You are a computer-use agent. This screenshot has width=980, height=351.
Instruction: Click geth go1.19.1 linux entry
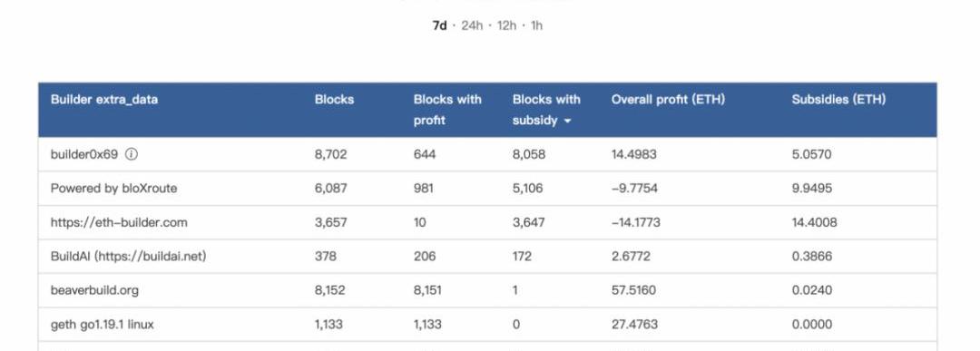click(x=102, y=325)
